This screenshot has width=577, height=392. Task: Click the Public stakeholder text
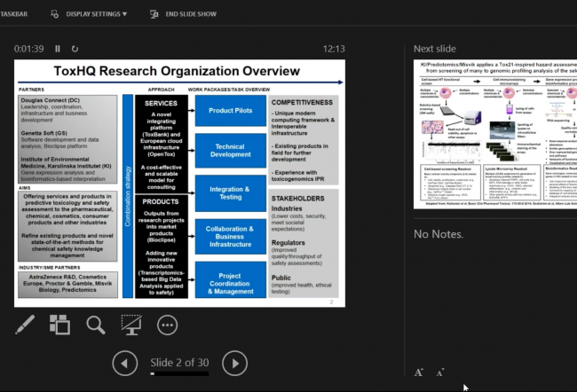281,278
